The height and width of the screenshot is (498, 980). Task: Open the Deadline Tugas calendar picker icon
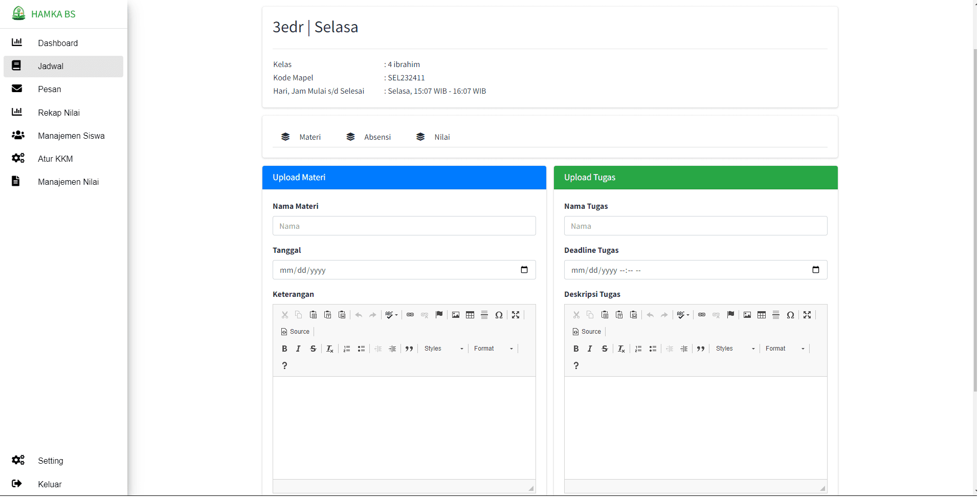[816, 270]
